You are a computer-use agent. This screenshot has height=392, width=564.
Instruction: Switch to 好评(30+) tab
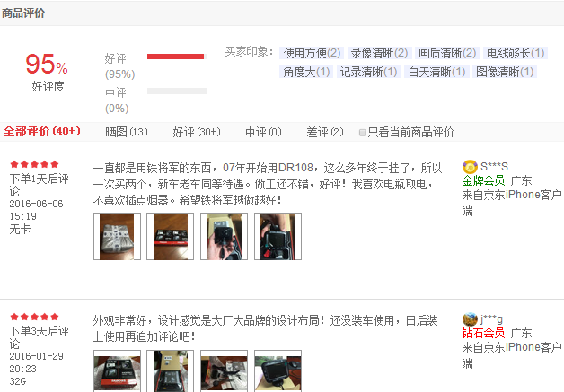coord(197,132)
